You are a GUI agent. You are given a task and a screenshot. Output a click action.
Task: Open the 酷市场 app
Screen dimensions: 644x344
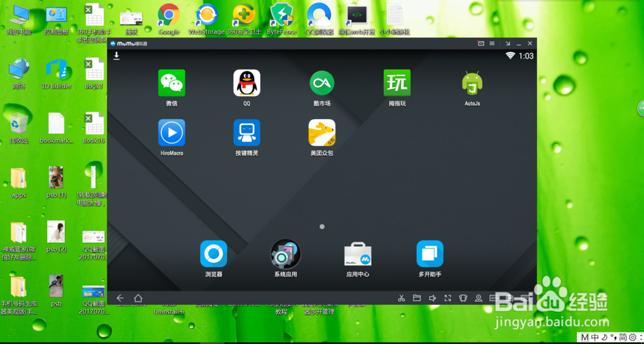321,83
